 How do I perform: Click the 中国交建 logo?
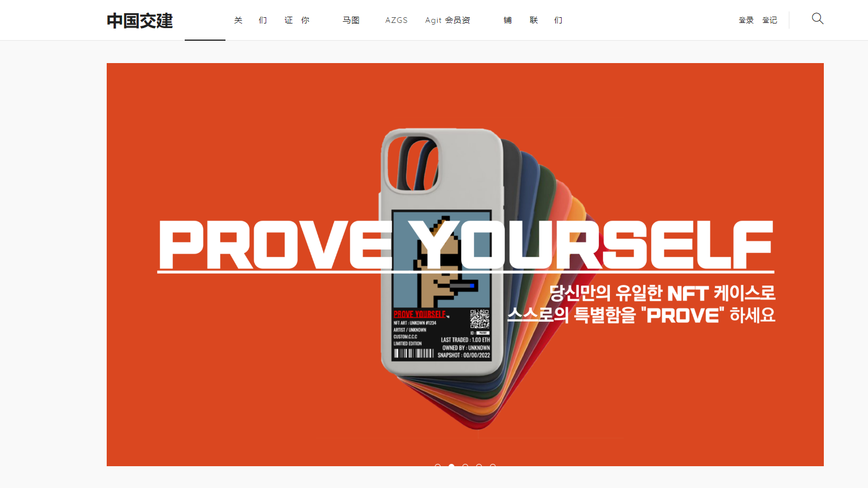[x=139, y=20]
